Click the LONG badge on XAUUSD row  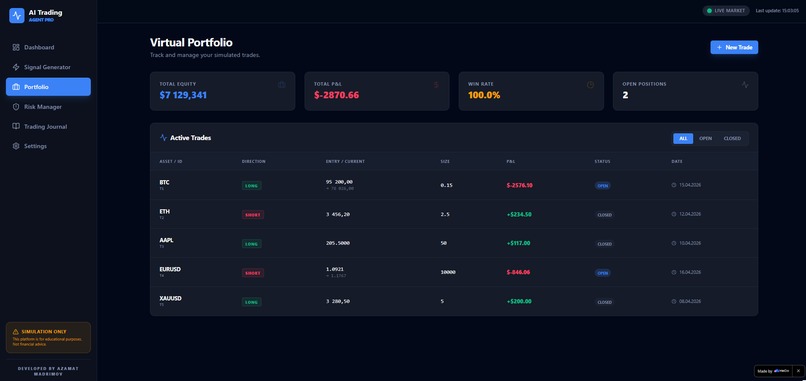coord(251,302)
